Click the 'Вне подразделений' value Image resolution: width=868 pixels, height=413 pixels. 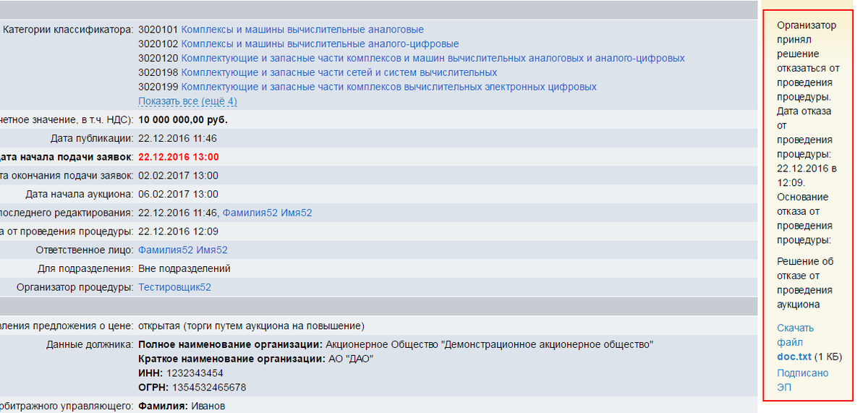click(x=184, y=268)
